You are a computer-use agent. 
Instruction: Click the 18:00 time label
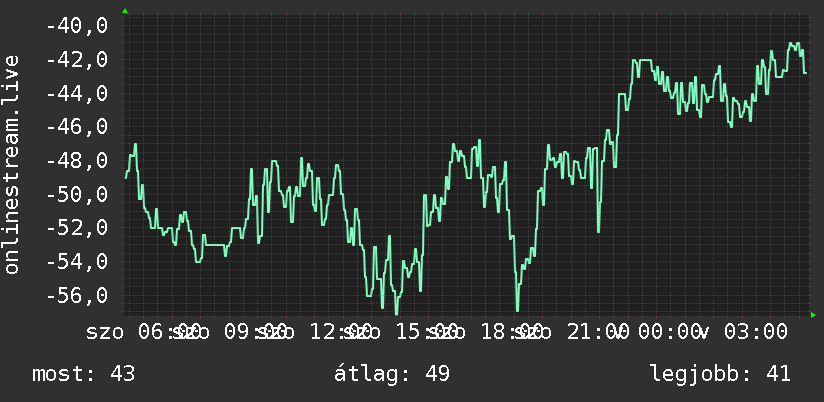click(512, 332)
